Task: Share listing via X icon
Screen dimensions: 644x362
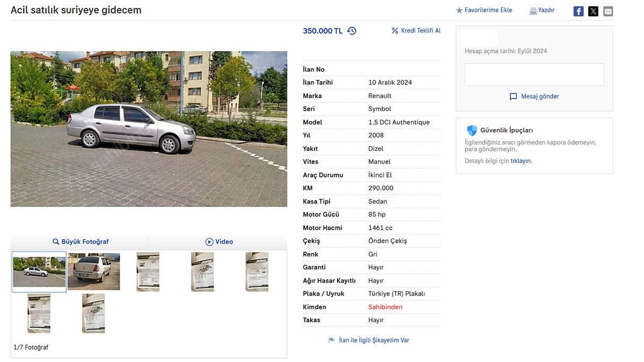Action: coord(593,11)
